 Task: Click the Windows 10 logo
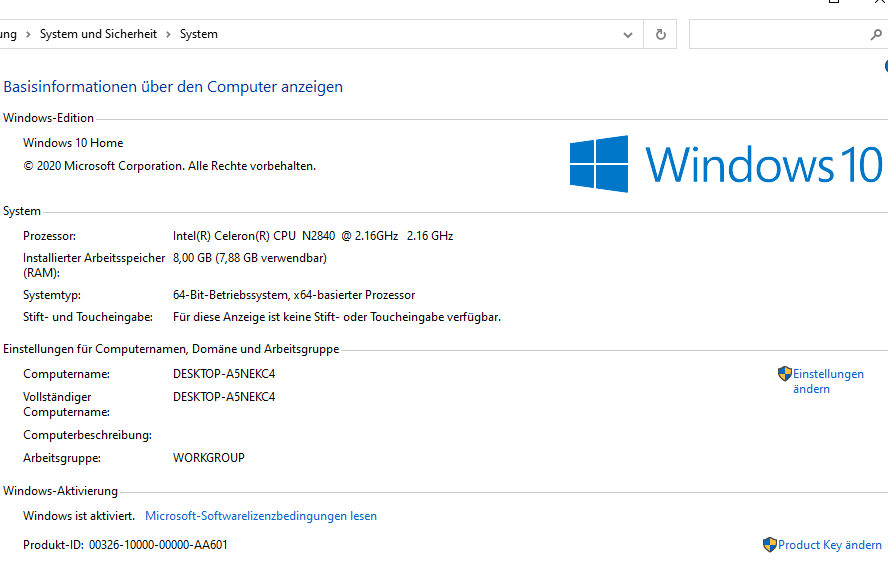[725, 164]
